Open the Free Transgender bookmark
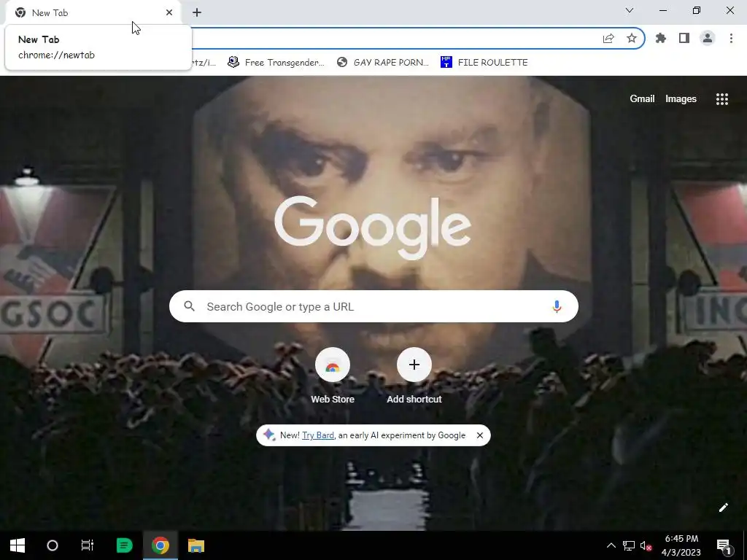Viewport: 747px width, 560px height. (x=276, y=63)
